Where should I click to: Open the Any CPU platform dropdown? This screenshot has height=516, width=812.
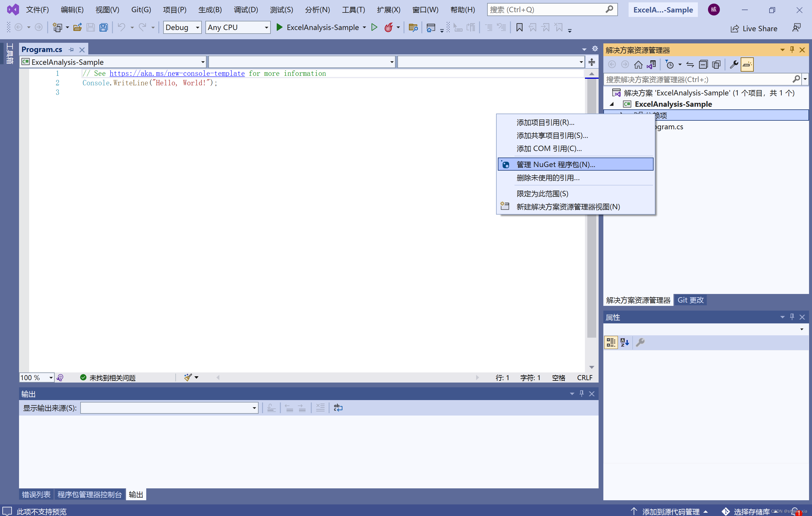click(x=266, y=28)
